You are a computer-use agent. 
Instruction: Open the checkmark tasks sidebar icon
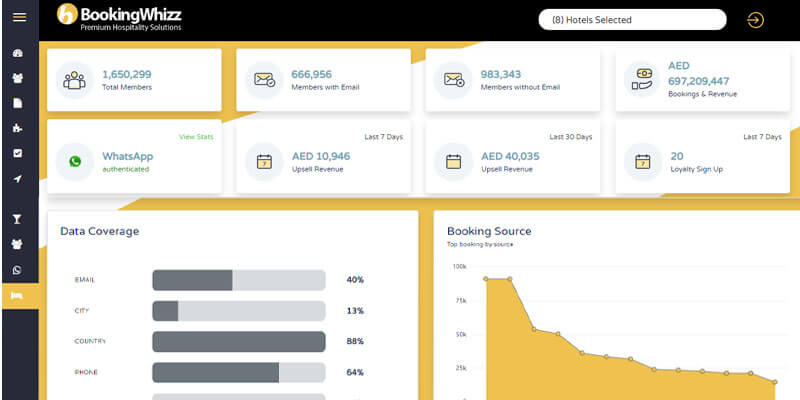click(x=17, y=153)
